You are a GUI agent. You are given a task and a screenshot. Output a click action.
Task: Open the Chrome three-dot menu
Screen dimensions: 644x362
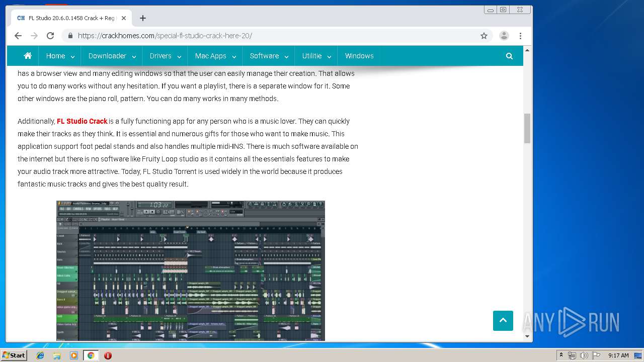[520, 36]
